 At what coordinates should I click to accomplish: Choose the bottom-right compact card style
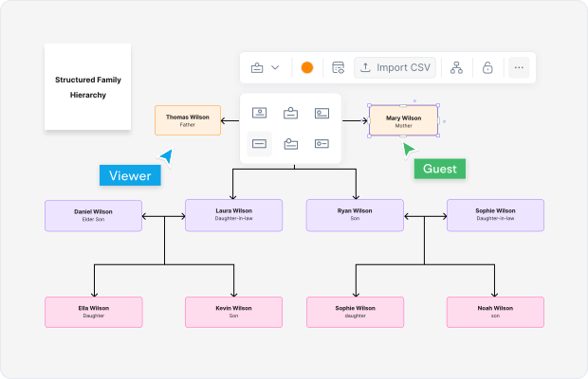click(322, 144)
